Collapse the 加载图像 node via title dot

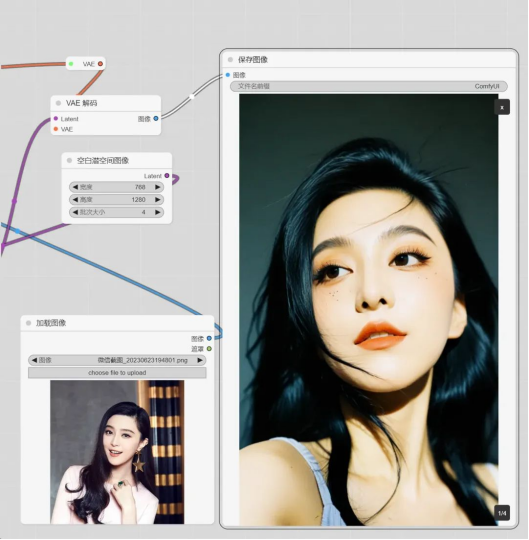[x=29, y=323]
